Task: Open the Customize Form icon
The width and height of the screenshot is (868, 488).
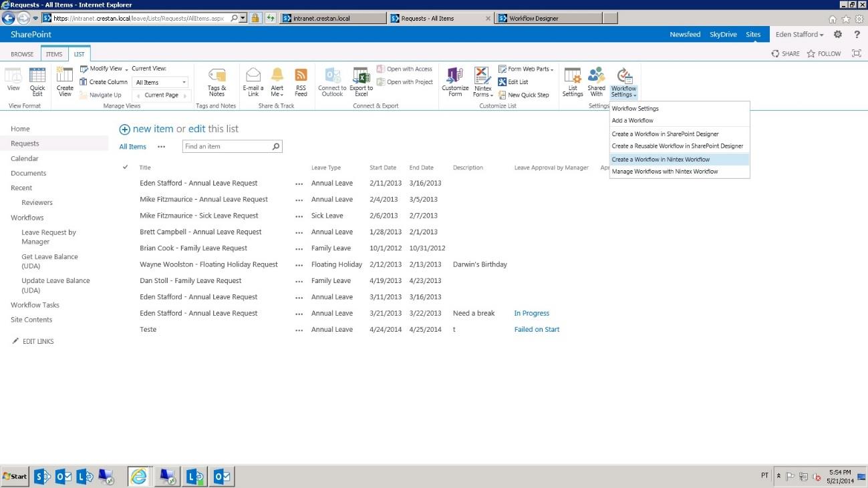Action: (x=455, y=82)
